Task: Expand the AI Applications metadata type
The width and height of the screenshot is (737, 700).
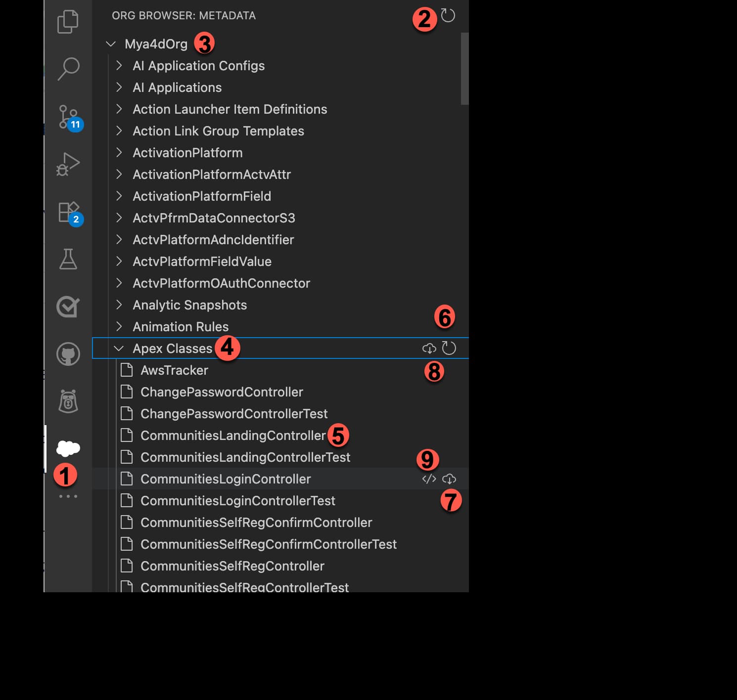Action: [119, 87]
